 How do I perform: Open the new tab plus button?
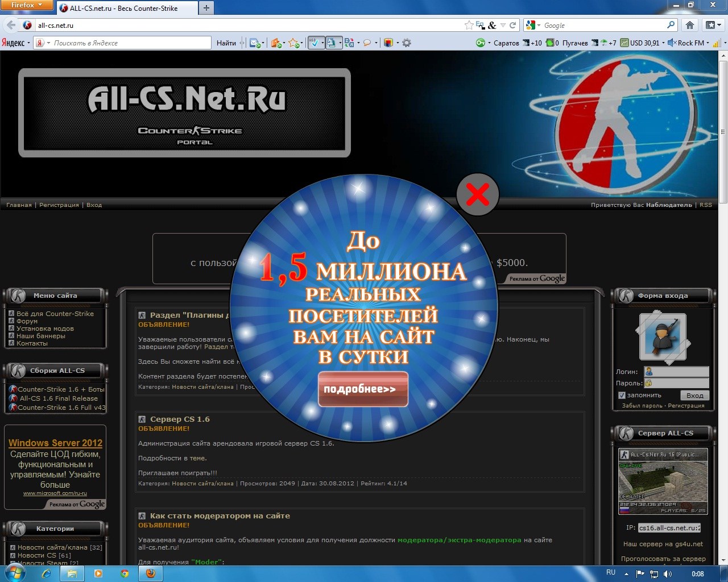[206, 8]
